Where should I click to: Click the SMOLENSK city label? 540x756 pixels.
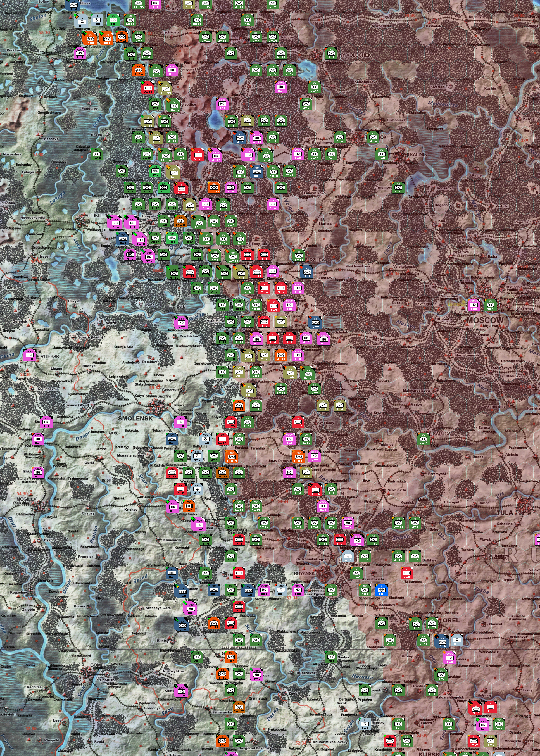pyautogui.click(x=135, y=418)
